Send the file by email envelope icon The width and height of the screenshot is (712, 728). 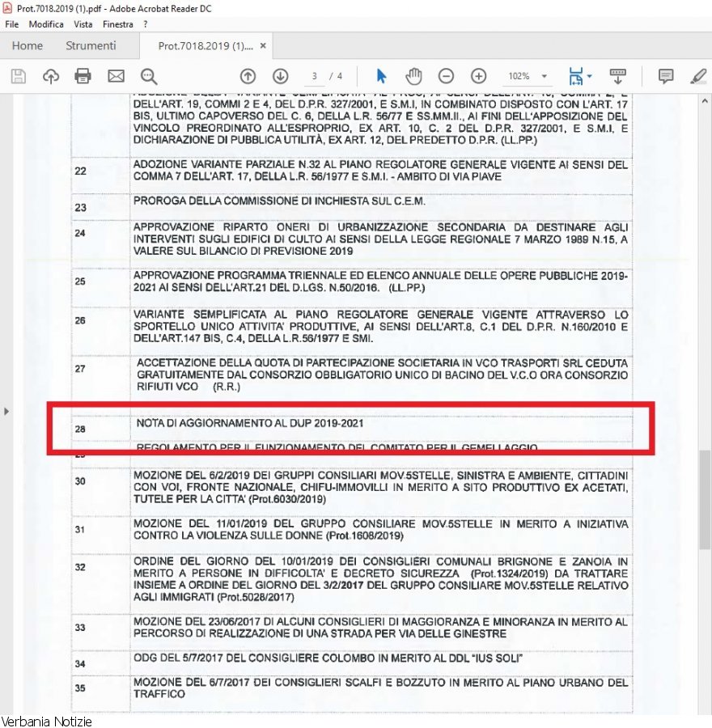coord(116,76)
